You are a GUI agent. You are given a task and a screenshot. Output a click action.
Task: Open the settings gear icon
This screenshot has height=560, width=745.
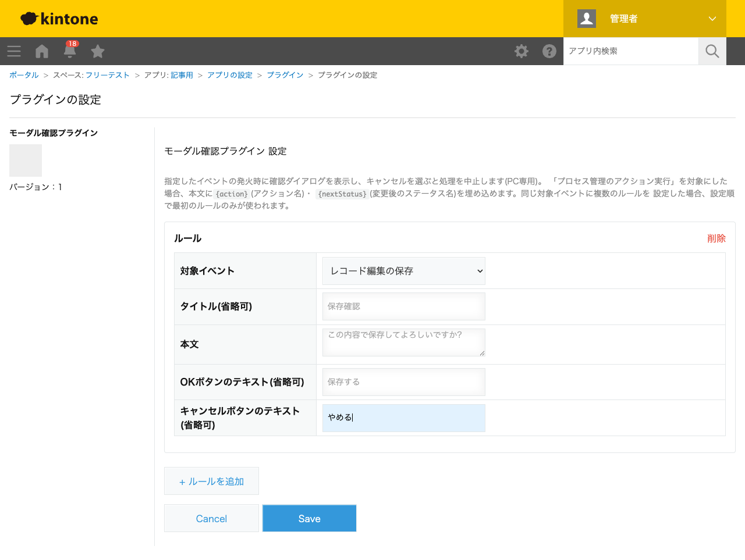[521, 51]
